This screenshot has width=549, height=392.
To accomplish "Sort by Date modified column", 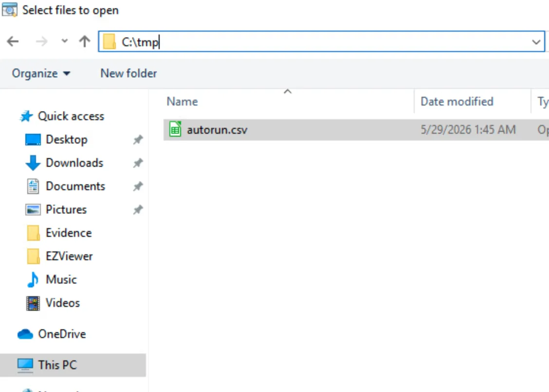I will coord(457,102).
